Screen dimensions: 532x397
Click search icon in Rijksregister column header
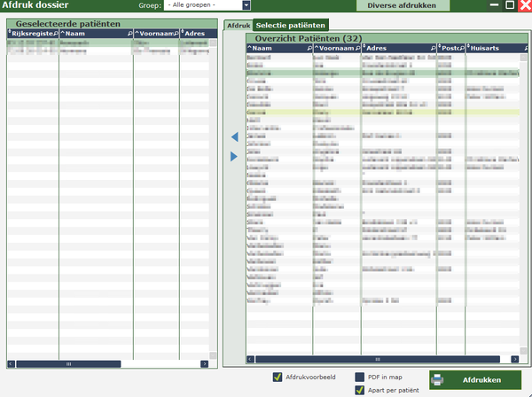55,34
